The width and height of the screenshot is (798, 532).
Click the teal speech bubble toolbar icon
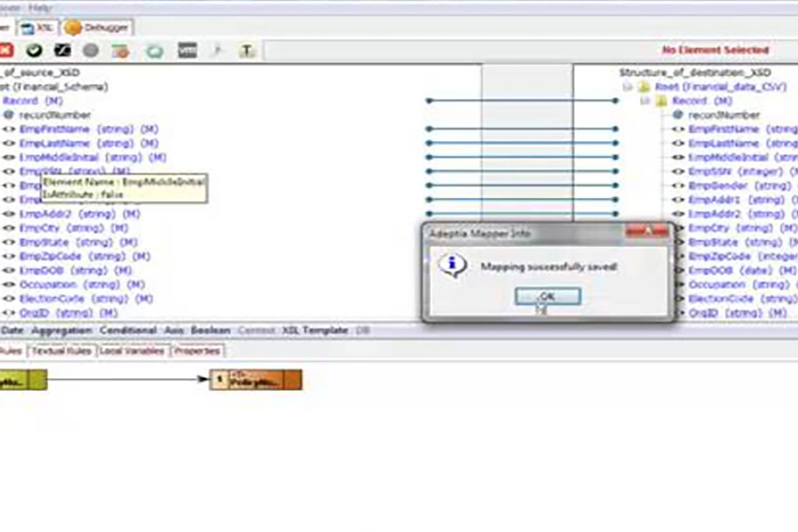pyautogui.click(x=155, y=51)
